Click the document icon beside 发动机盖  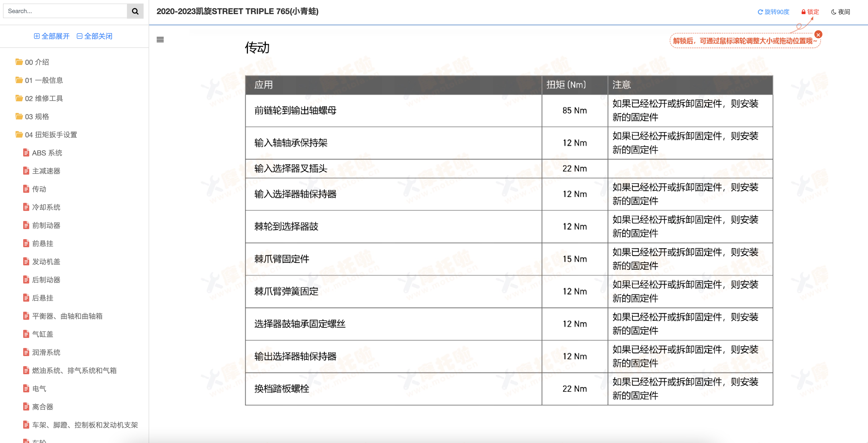point(26,262)
